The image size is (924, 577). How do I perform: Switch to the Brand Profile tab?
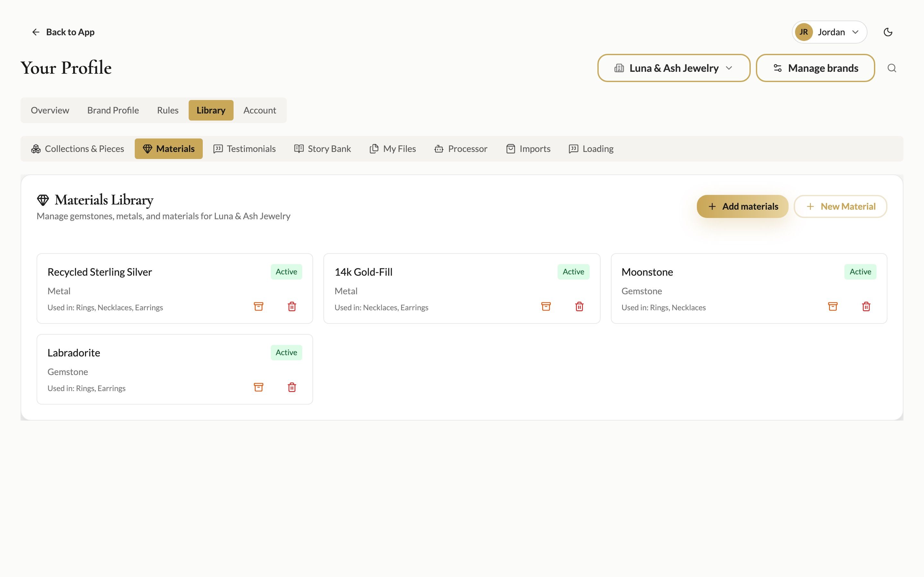click(113, 110)
